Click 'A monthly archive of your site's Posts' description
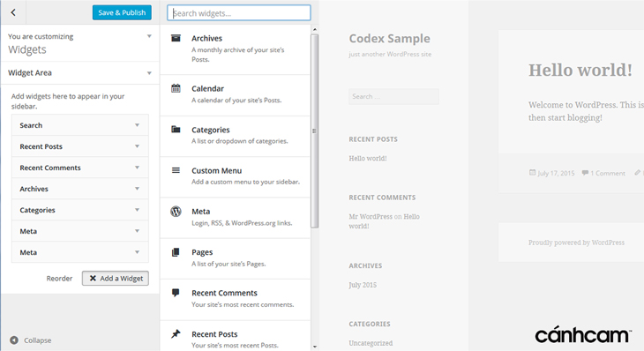Image resolution: width=644 pixels, height=351 pixels. pos(238,55)
